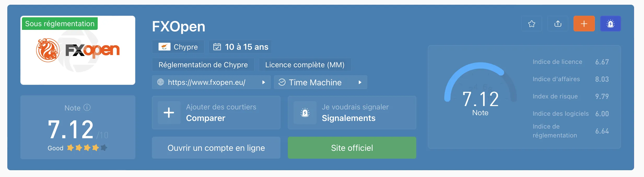Click the Index de risque label

pos(555,96)
